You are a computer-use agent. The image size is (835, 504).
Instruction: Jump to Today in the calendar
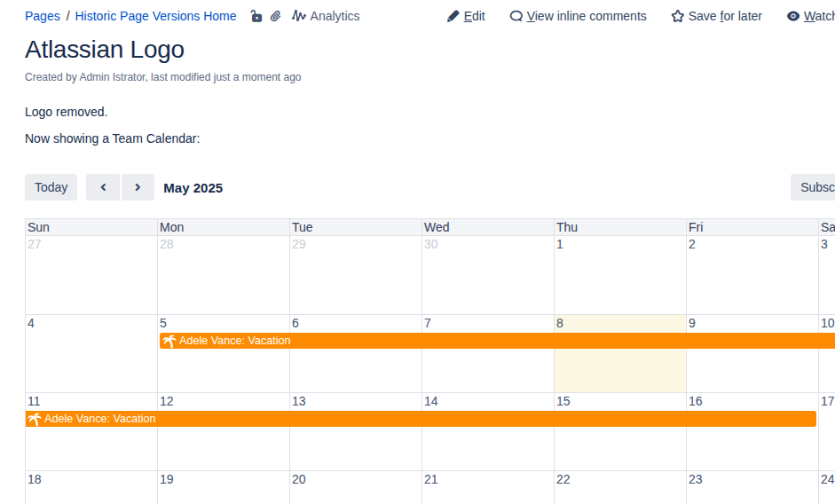click(51, 187)
